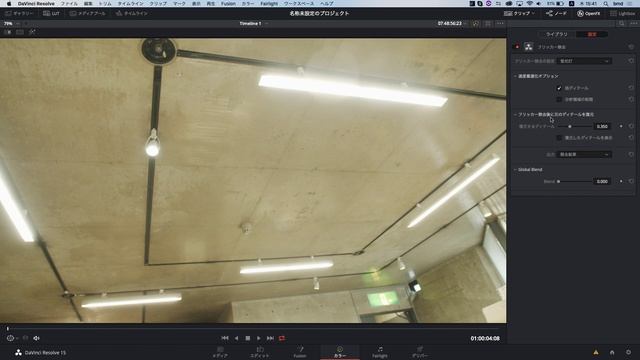The height and width of the screenshot is (360, 640).
Task: Open the メディア page
Action: coord(220,352)
